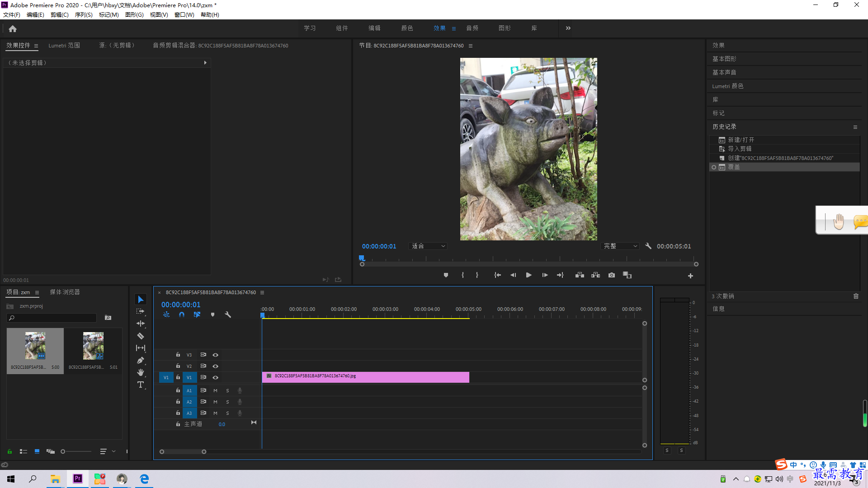
Task: Export frame with camera icon
Action: pos(612,275)
